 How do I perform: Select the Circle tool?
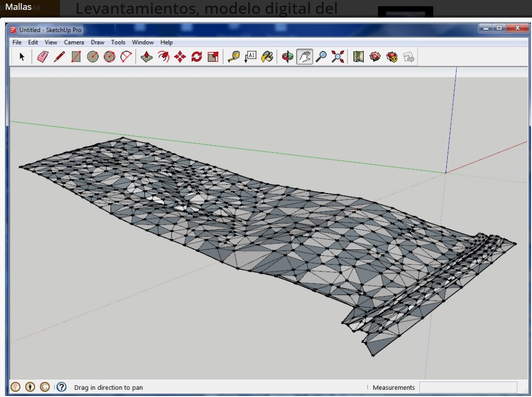(x=93, y=57)
